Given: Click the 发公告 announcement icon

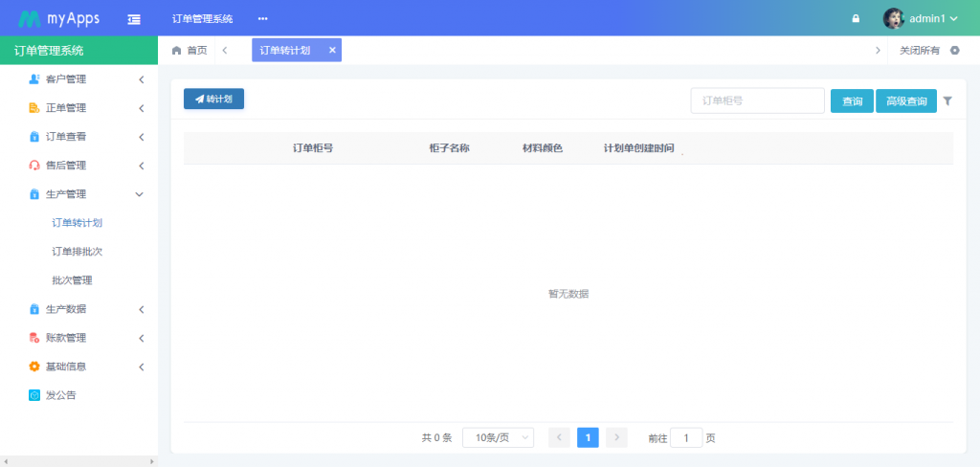Looking at the screenshot, I should pos(34,395).
